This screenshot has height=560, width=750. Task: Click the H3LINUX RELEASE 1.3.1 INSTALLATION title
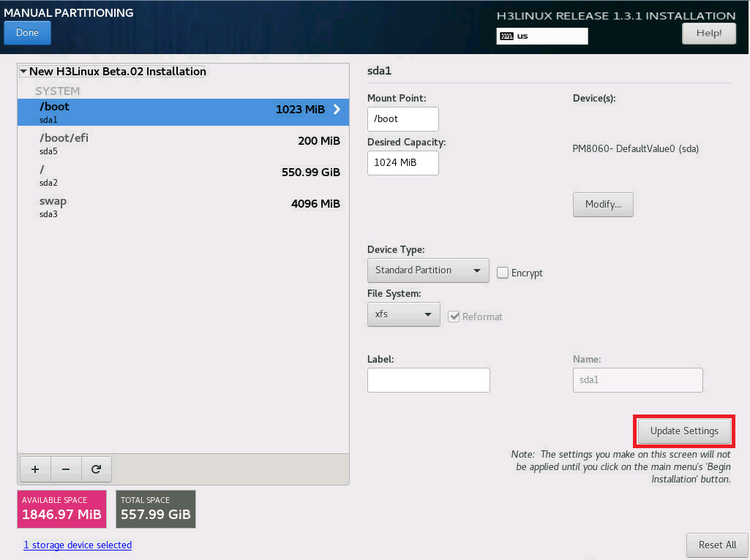click(x=616, y=16)
